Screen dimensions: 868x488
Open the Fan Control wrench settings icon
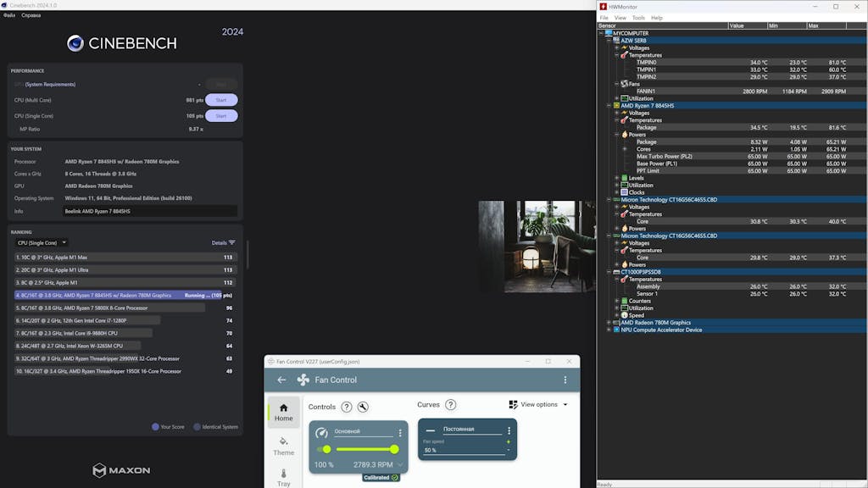tap(363, 408)
